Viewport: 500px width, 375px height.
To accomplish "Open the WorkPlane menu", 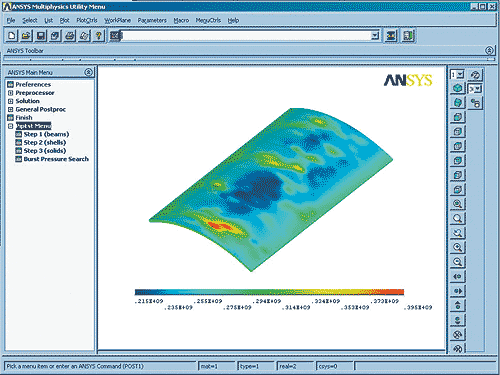I will point(117,20).
